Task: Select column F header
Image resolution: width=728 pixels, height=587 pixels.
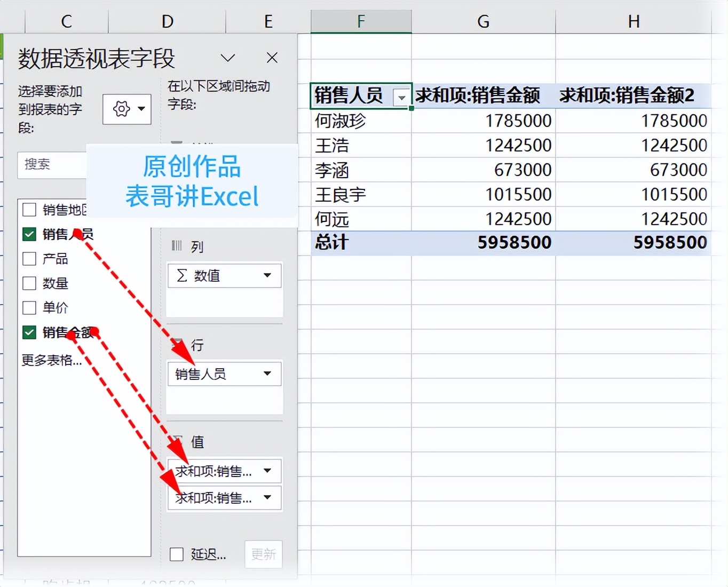Action: (361, 21)
